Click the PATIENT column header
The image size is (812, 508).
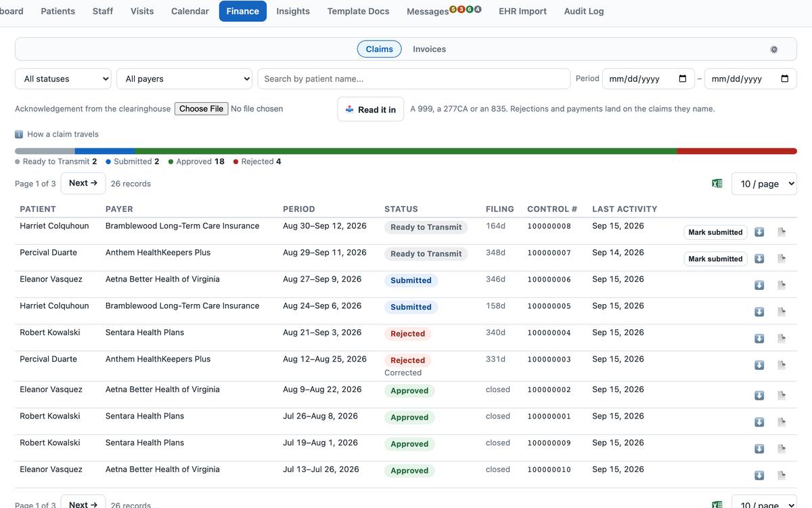coord(38,209)
